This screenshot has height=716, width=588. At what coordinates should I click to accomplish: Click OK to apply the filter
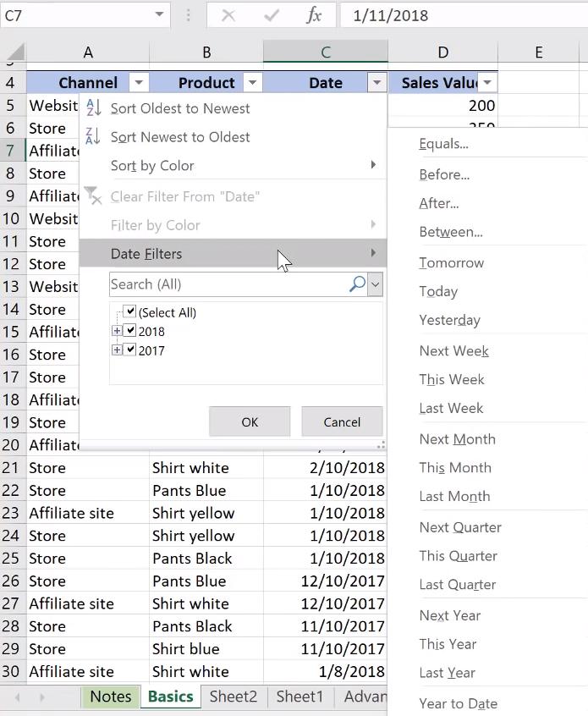coord(249,421)
